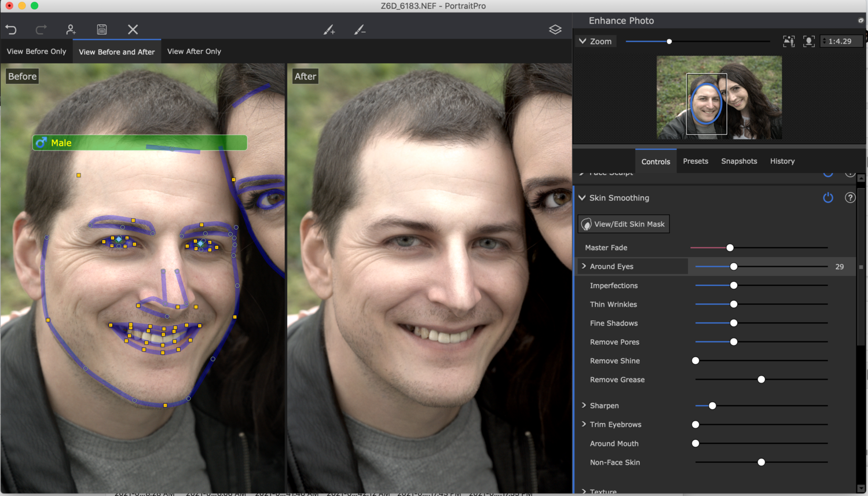Screen dimensions: 868x496
Task: Click the fit whole image zoom icon
Action: point(789,41)
